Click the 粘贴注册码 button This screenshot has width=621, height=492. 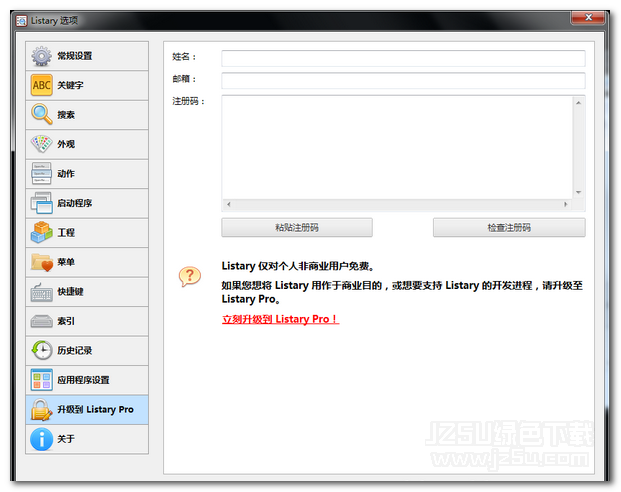(297, 227)
